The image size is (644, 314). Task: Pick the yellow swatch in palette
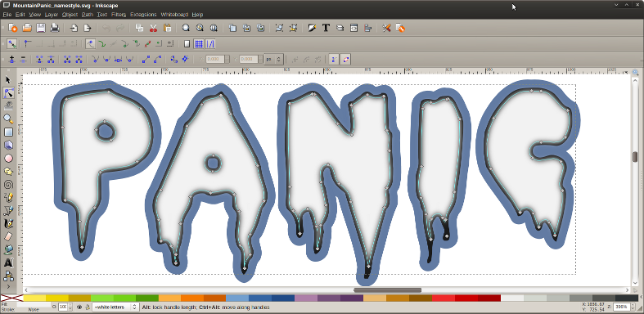click(x=34, y=298)
